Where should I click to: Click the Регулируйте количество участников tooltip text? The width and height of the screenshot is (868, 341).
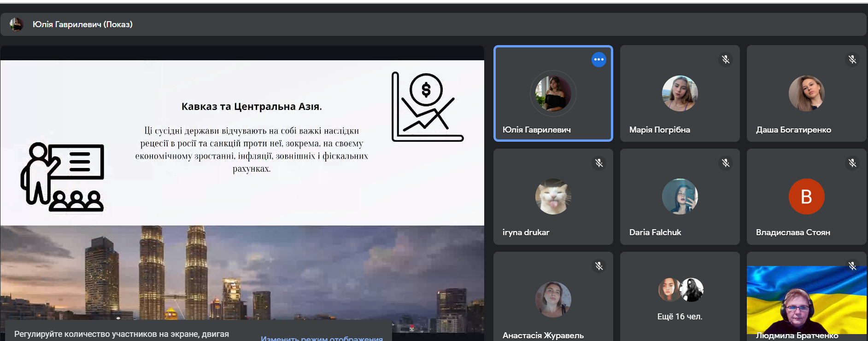122,334
